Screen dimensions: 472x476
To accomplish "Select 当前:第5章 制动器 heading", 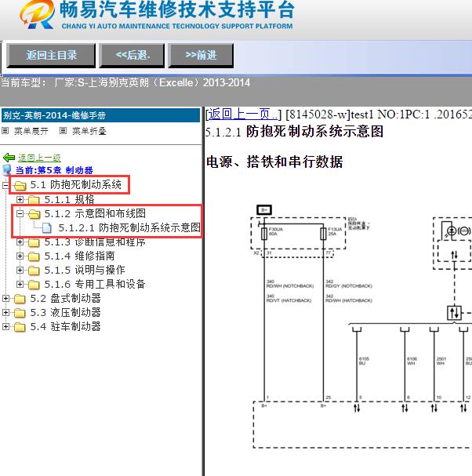I will (x=54, y=170).
